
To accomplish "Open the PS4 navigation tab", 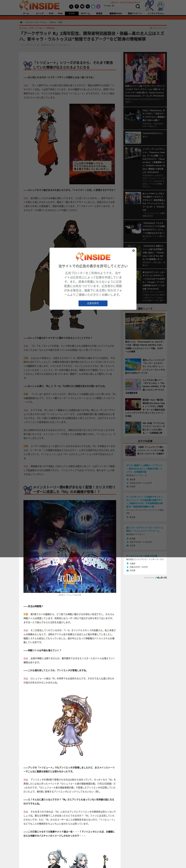I will [x=60, y=13].
